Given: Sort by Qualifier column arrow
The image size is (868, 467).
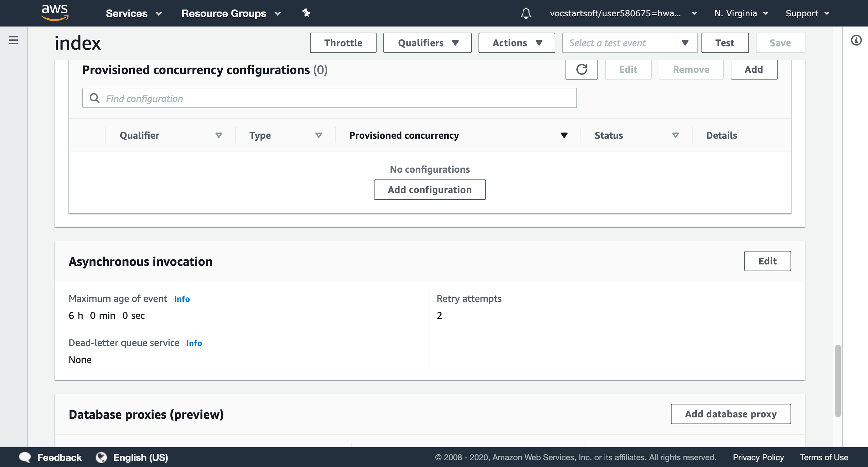Looking at the screenshot, I should point(219,135).
